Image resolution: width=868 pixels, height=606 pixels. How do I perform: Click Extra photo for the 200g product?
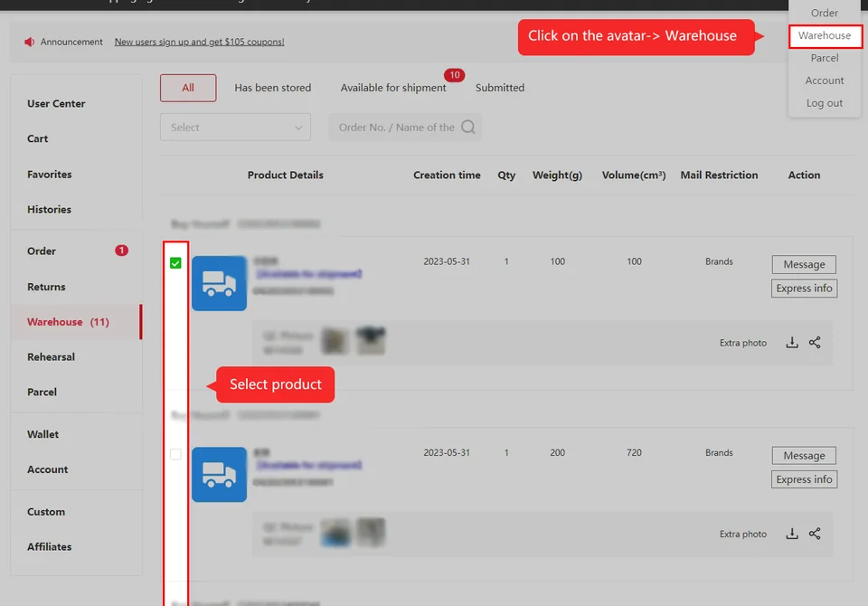(x=743, y=534)
